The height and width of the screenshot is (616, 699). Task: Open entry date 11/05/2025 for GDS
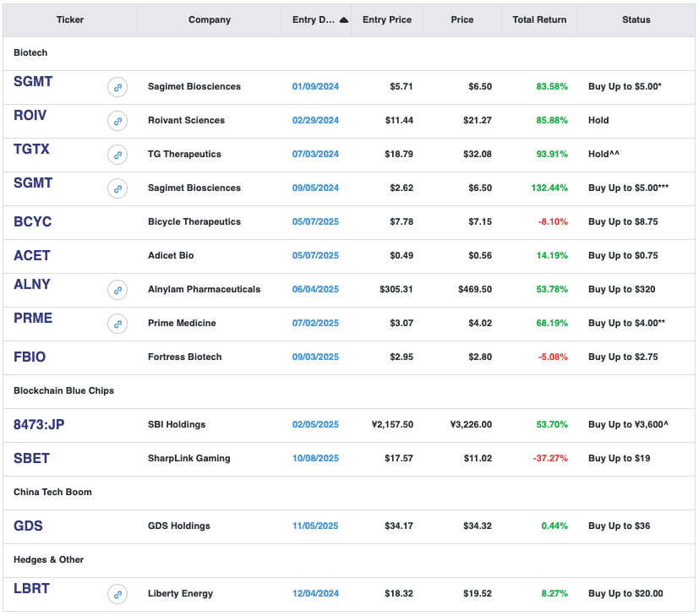315,526
